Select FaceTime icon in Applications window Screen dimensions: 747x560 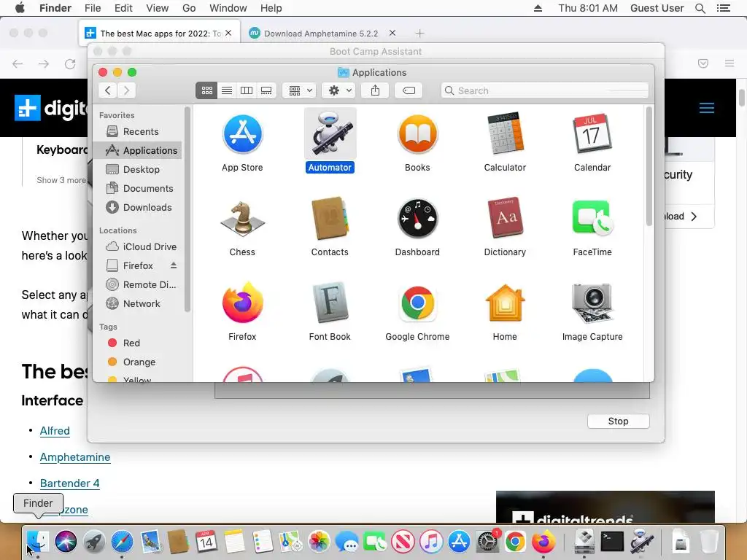[x=592, y=217]
